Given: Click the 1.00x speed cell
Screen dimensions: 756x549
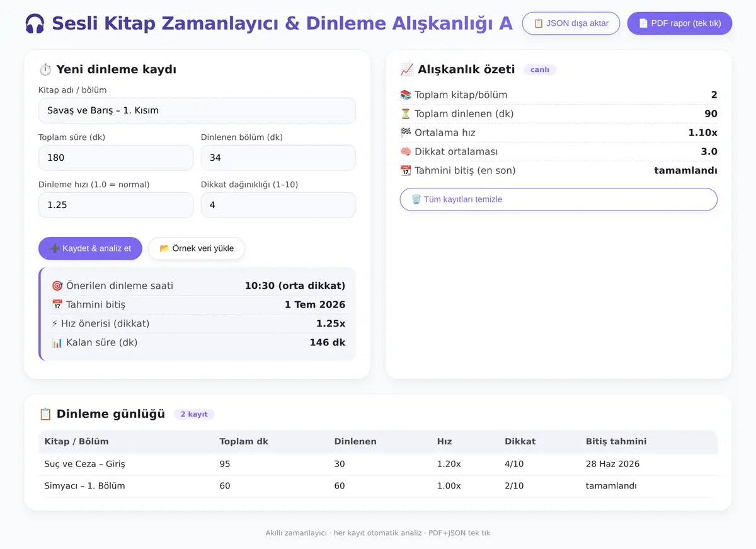Looking at the screenshot, I should tap(449, 486).
